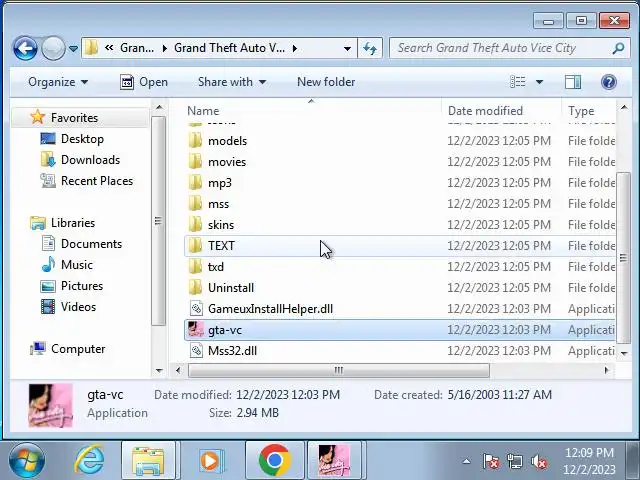Select the Grand Theft Auto V... breadcrumb
The image size is (640, 480).
tap(229, 48)
